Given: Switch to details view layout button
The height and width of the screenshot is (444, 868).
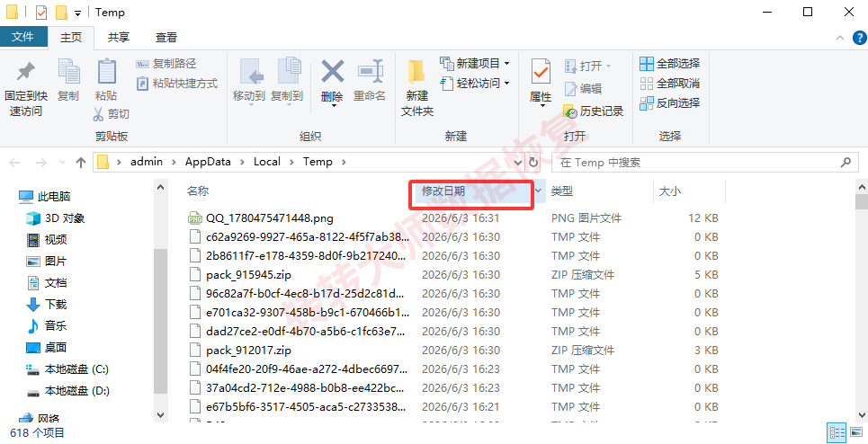Looking at the screenshot, I should point(837,433).
